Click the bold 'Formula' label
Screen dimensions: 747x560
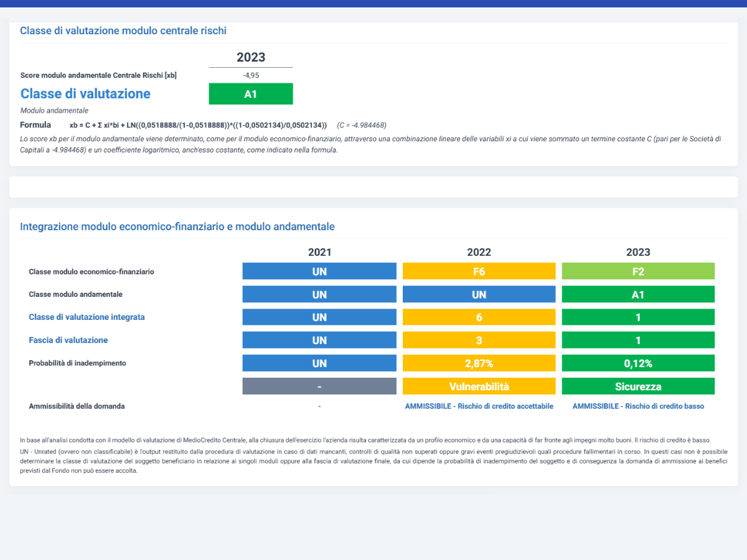coord(35,125)
